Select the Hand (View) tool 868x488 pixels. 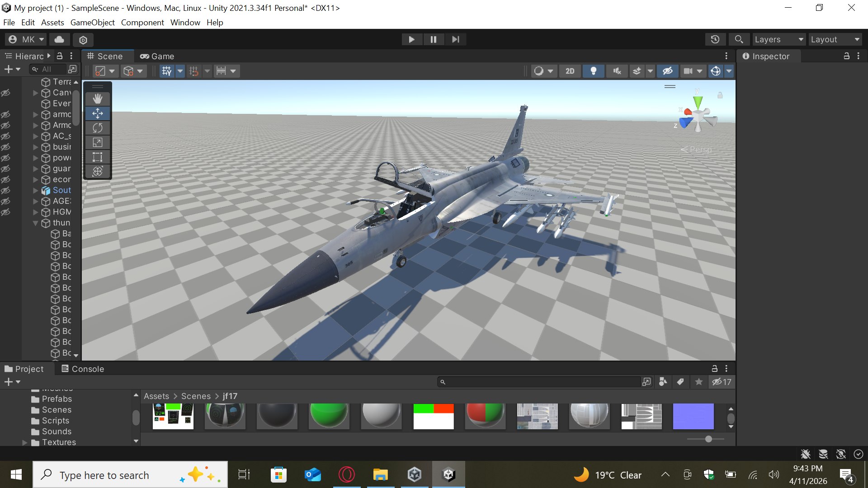coord(98,99)
